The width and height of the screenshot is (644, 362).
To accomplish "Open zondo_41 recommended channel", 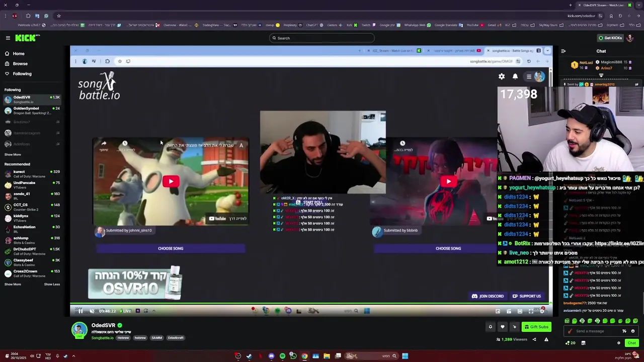I will tap(32, 196).
